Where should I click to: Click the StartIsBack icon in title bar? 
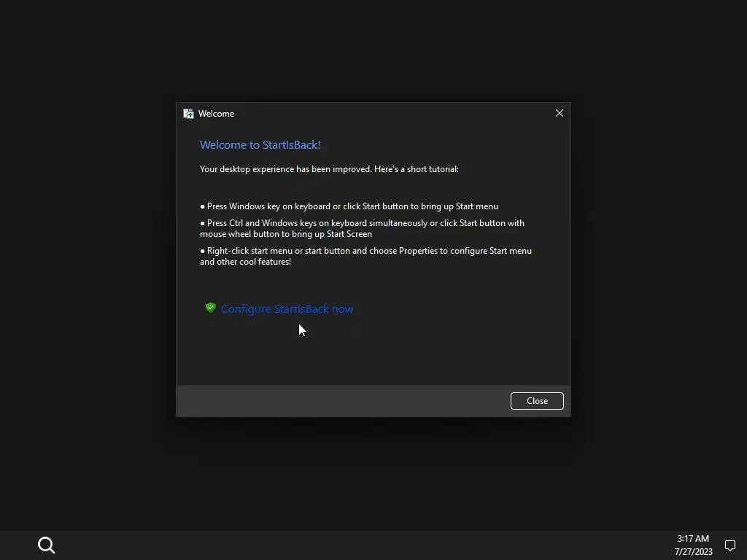tap(189, 114)
